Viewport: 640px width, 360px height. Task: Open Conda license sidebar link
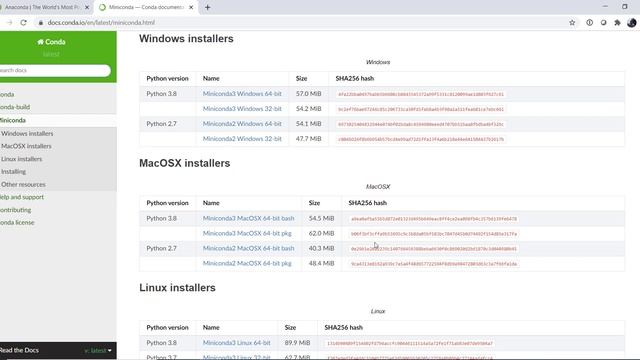point(17,222)
